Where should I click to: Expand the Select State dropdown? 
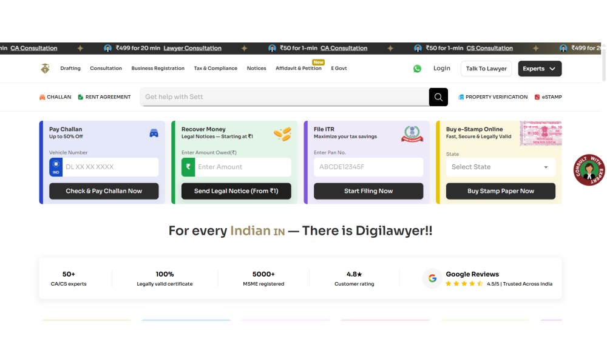pyautogui.click(x=501, y=167)
